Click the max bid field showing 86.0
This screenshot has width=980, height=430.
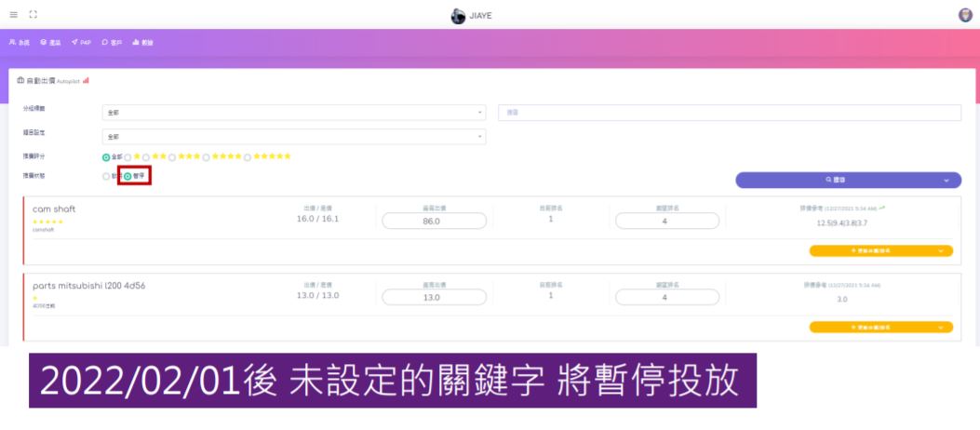434,222
